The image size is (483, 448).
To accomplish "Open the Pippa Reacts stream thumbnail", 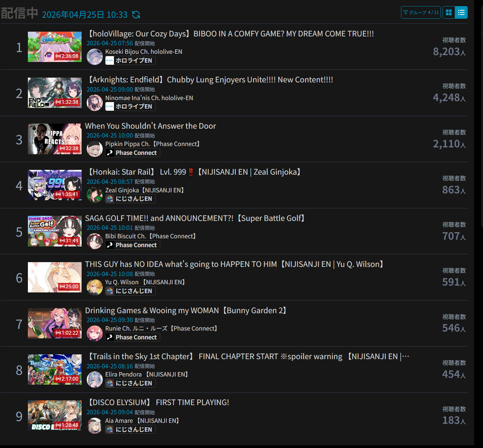I will (x=55, y=139).
